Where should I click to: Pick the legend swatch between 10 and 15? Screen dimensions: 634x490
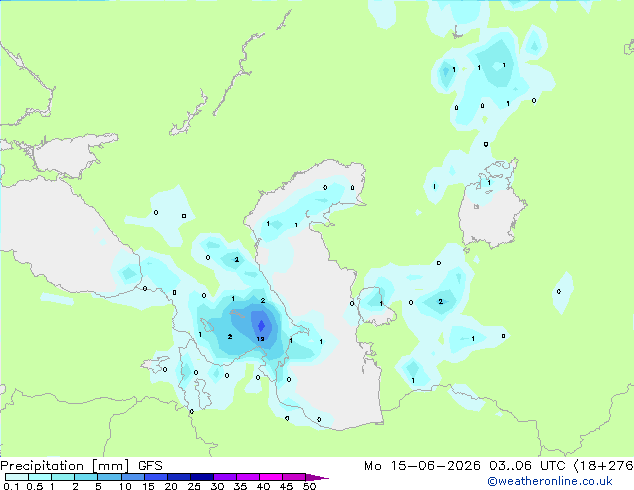click(x=132, y=477)
